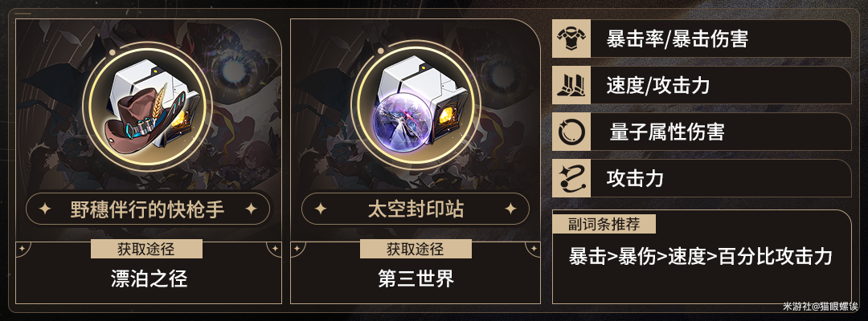The width and height of the screenshot is (868, 321).
Task: Click the 第三世界 source link
Action: click(416, 278)
